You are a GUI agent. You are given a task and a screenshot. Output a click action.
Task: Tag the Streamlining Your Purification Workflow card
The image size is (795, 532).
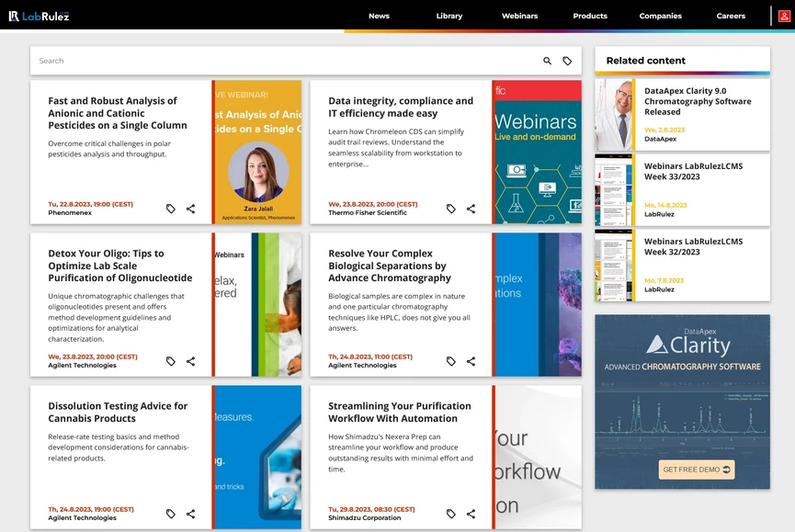click(x=451, y=515)
